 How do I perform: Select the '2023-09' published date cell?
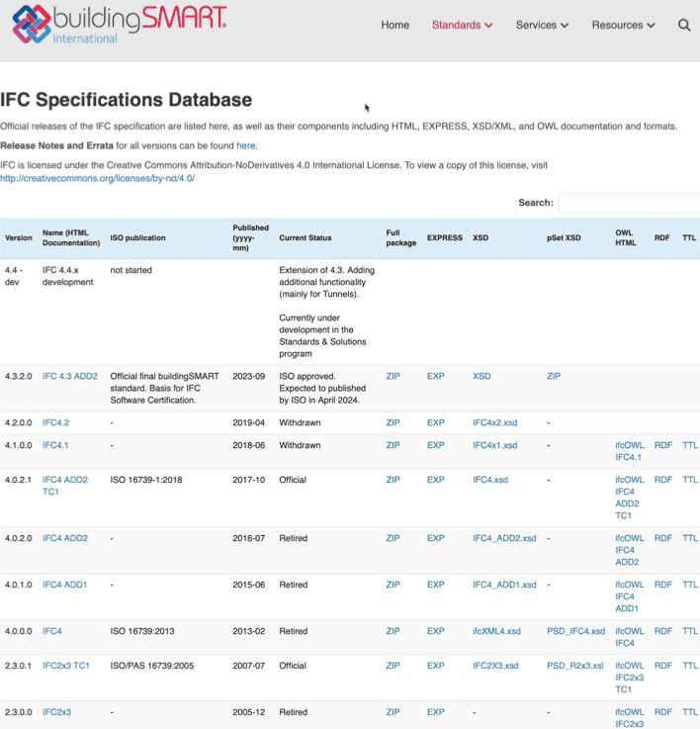[x=249, y=376]
